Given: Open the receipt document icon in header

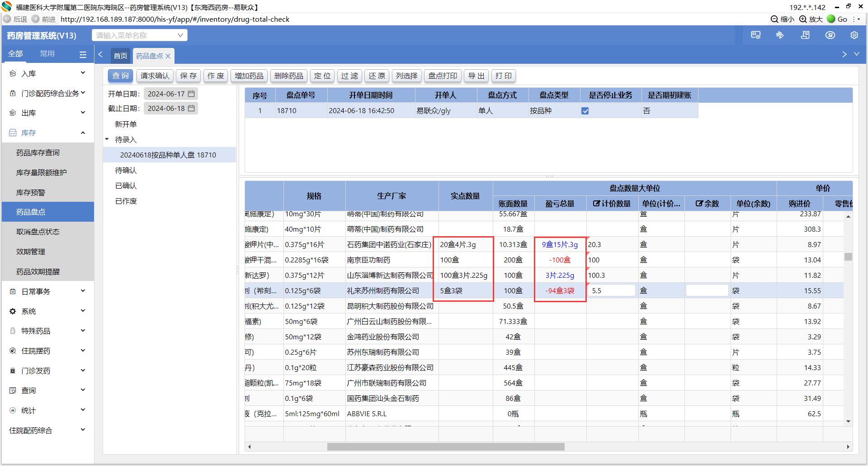Looking at the screenshot, I should tap(805, 35).
